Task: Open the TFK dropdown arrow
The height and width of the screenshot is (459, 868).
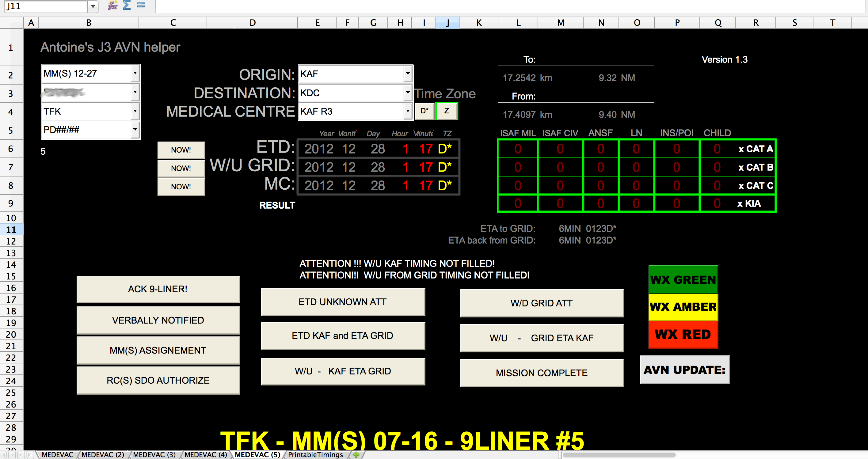Action: point(135,111)
